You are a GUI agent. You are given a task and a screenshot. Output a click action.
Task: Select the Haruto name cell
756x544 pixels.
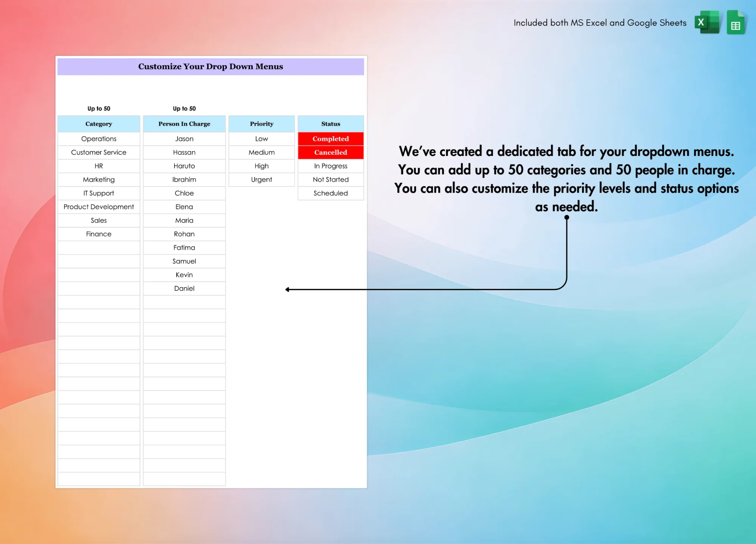[184, 166]
